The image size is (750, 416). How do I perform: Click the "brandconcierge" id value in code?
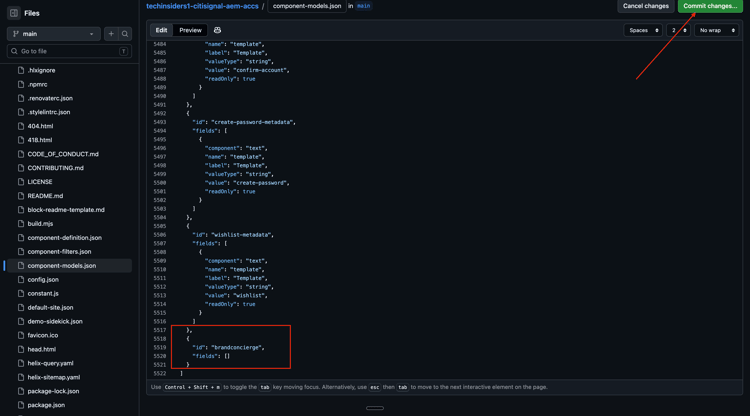tap(237, 348)
